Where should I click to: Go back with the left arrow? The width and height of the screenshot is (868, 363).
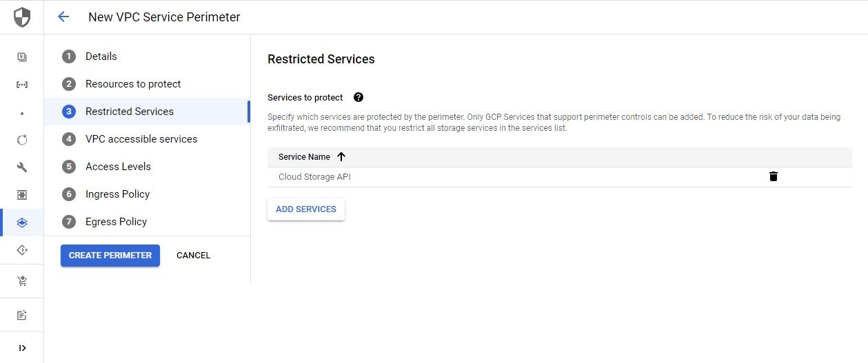[x=63, y=17]
